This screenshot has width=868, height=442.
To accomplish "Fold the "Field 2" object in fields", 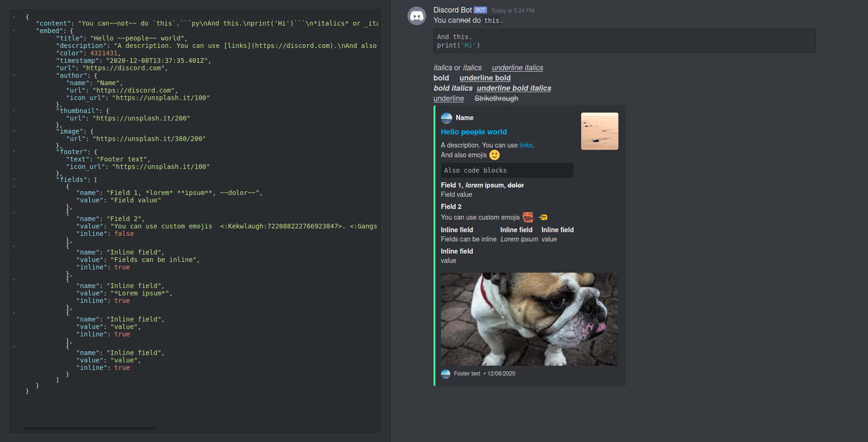I will point(14,213).
